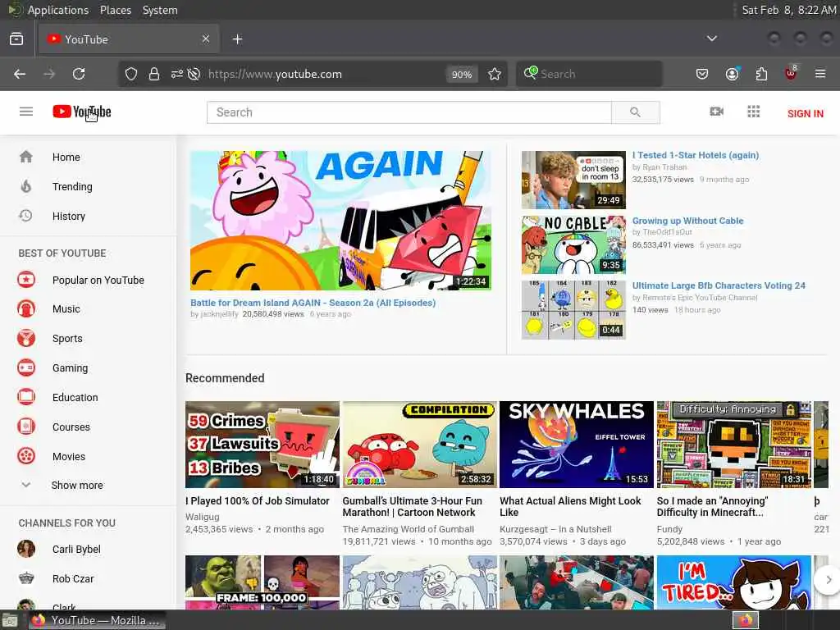This screenshot has width=840, height=630.
Task: Open the Places menu
Action: [x=115, y=10]
